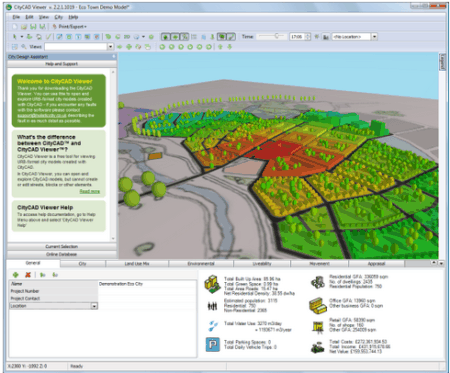Click the Read more link
Image resolution: width=450 pixels, height=373 pixels.
90,191
